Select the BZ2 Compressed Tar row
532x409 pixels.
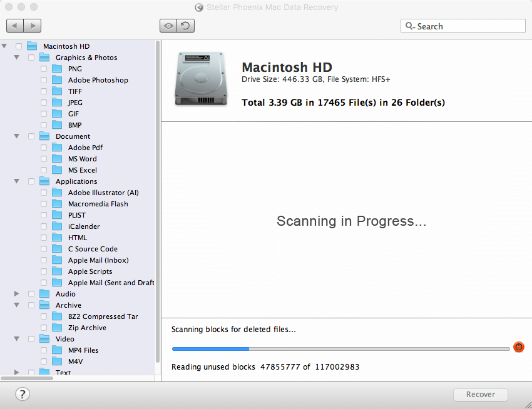[x=78, y=316]
